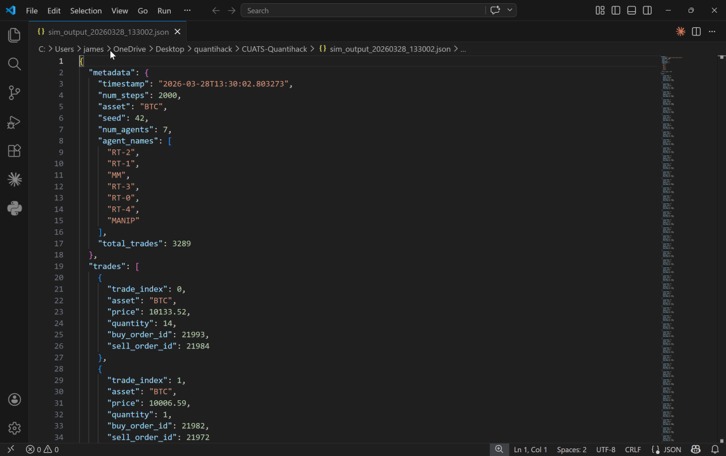Click OneDrive in the breadcrumb path

tap(130, 49)
